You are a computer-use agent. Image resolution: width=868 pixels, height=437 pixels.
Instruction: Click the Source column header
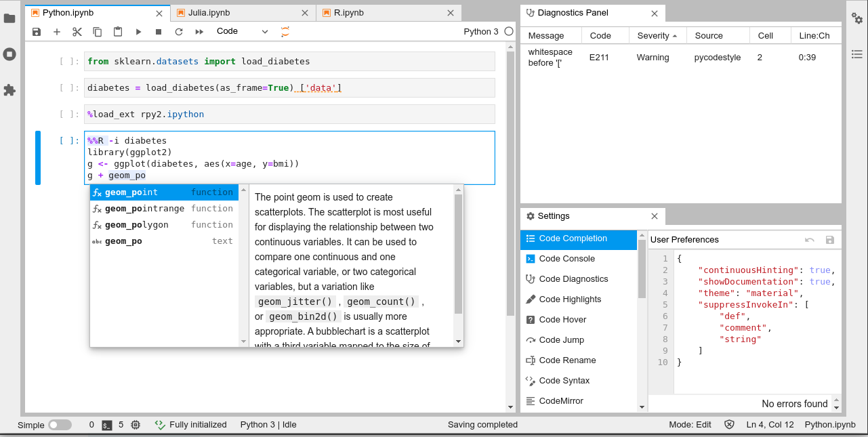[x=718, y=35]
